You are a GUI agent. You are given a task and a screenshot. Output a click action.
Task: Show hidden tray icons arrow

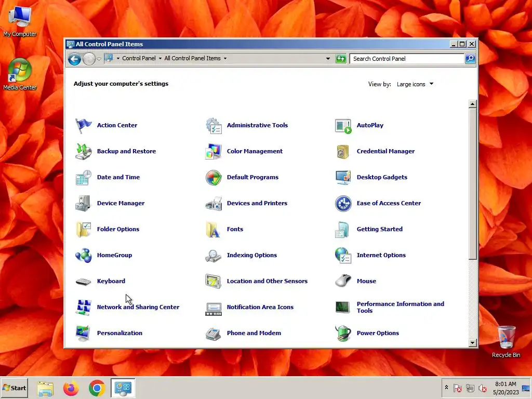point(446,388)
